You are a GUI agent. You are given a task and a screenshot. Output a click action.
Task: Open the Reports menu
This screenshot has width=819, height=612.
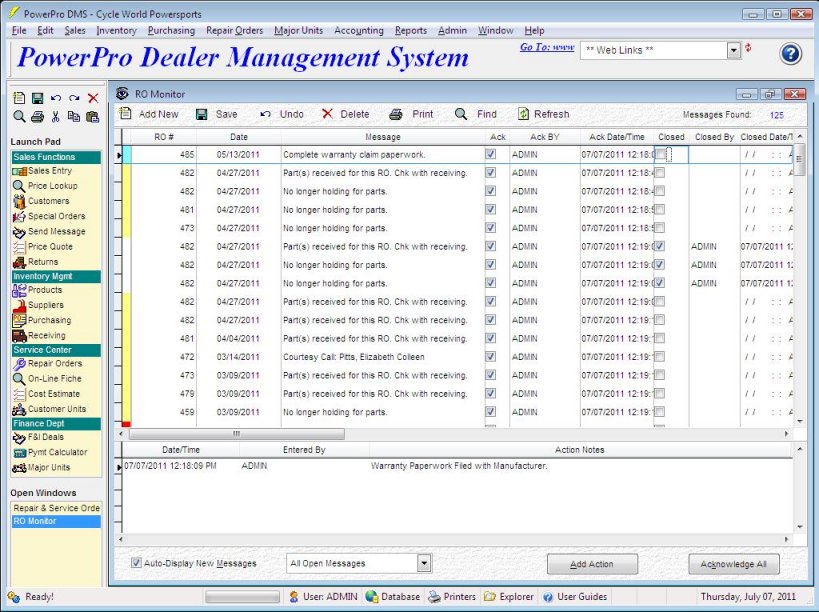410,30
